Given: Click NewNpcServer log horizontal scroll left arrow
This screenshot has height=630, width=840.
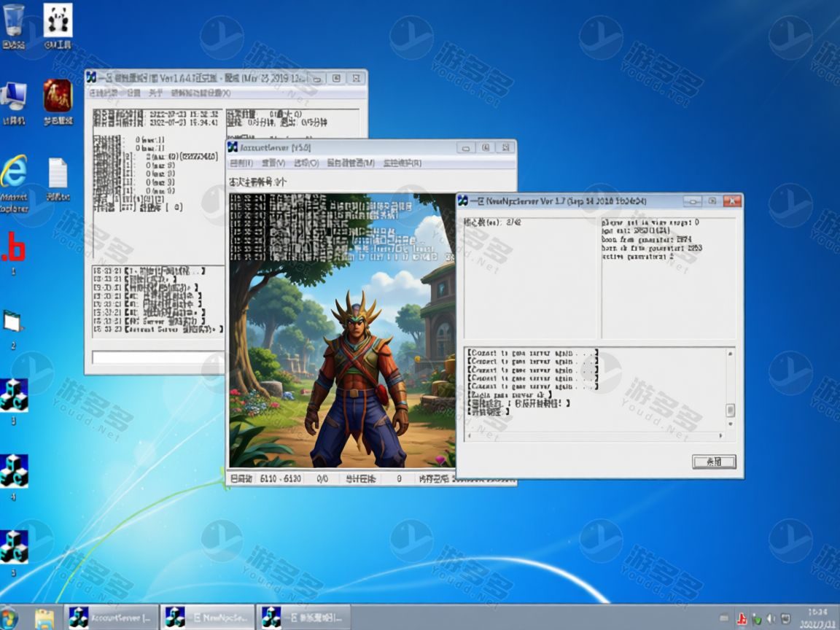Looking at the screenshot, I should pos(470,435).
